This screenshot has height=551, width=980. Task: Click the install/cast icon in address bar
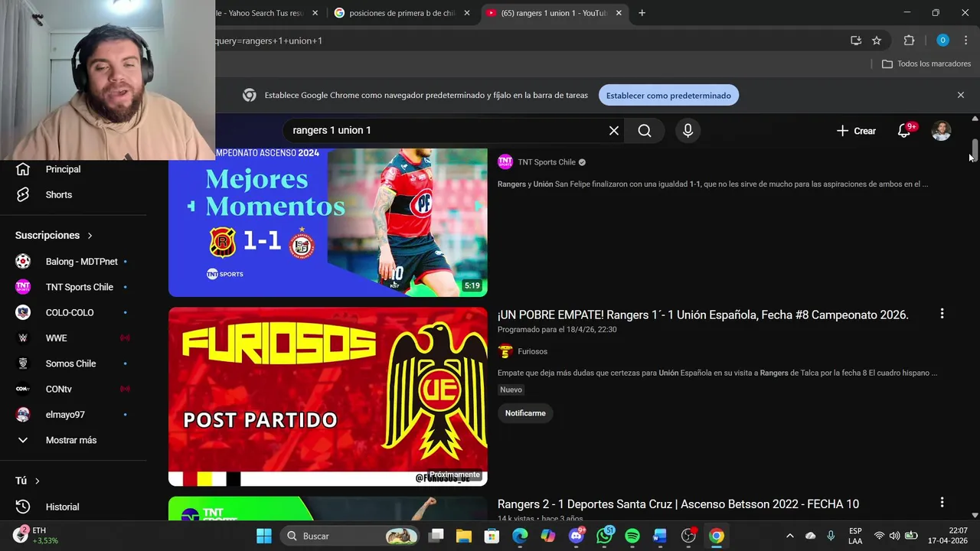tap(856, 41)
